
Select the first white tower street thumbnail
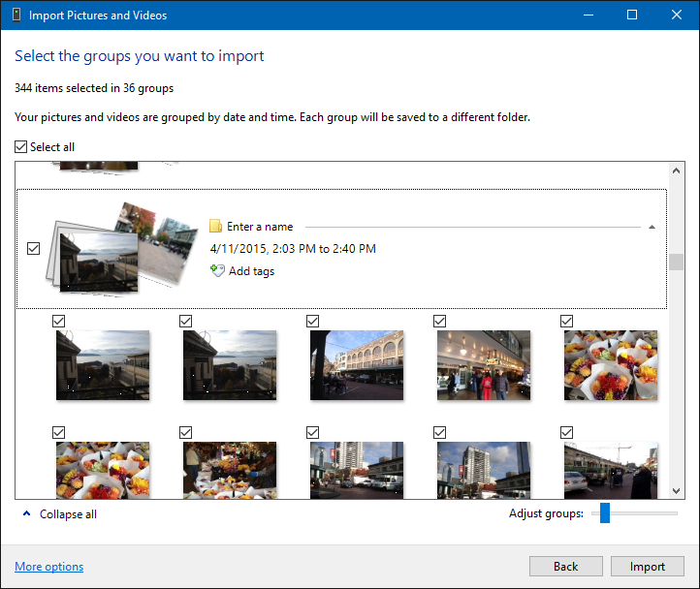(357, 470)
